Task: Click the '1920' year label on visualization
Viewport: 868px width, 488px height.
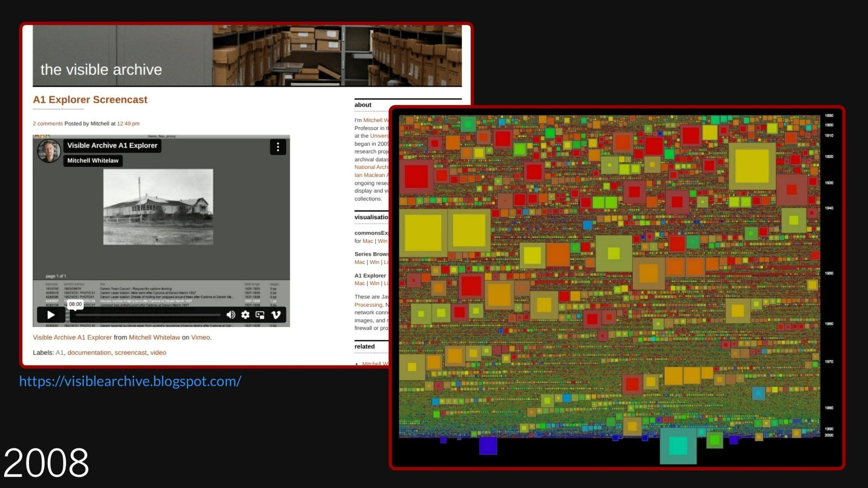Action: [x=829, y=157]
